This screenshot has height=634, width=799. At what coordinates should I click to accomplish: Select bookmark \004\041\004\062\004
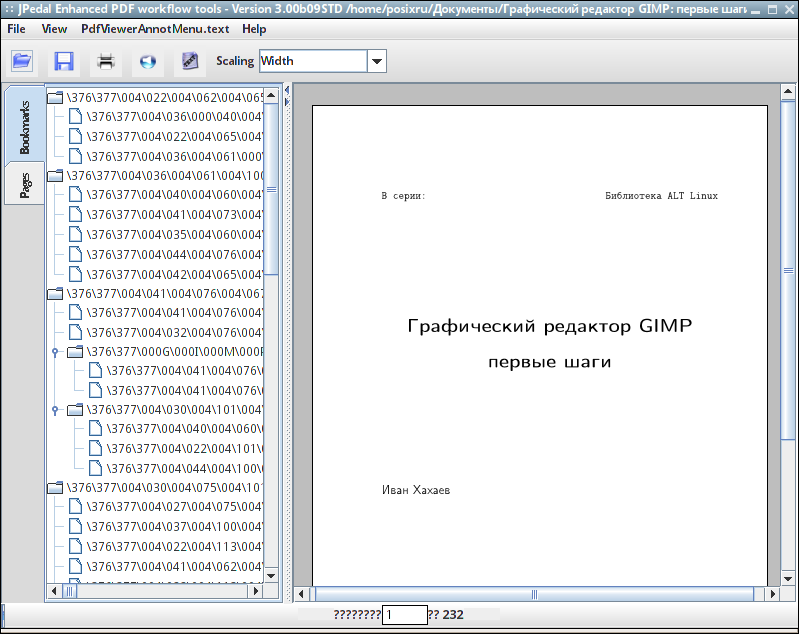click(174, 566)
